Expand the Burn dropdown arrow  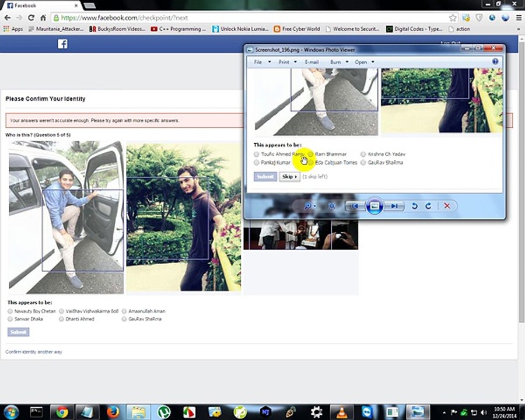pyautogui.click(x=347, y=62)
